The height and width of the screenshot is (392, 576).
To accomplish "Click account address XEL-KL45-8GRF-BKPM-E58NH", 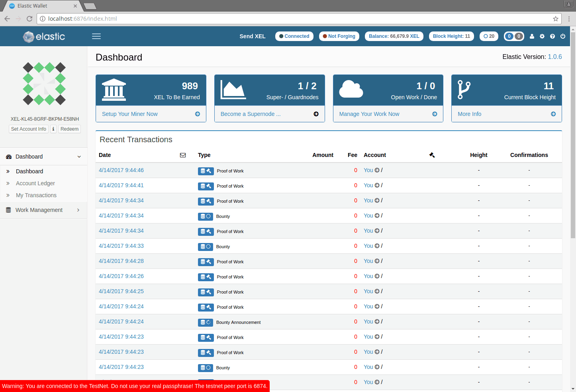I will (x=45, y=119).
